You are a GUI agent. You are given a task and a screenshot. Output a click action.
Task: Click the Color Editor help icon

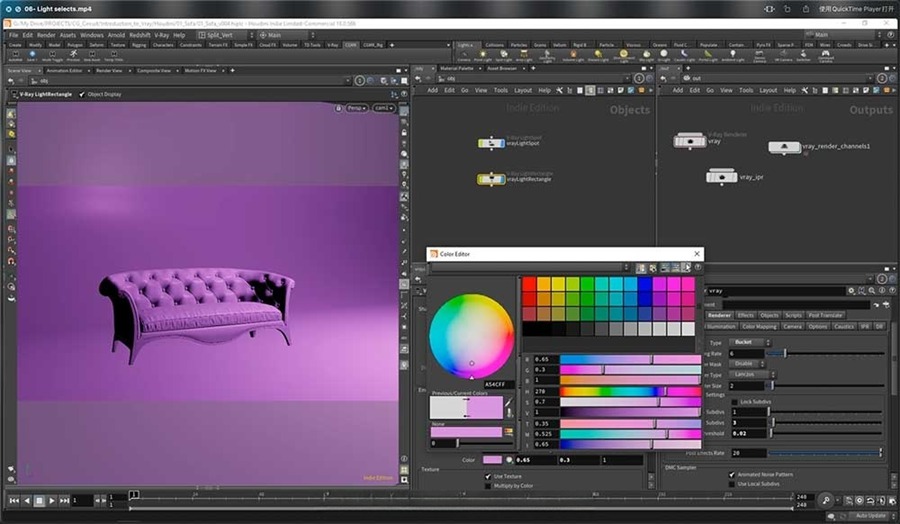click(697, 267)
